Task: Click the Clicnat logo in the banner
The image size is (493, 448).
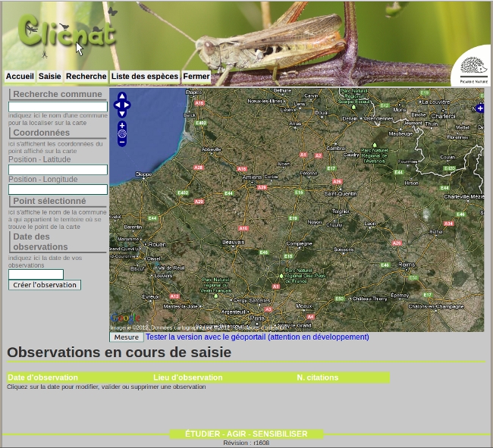Action: coord(67,31)
